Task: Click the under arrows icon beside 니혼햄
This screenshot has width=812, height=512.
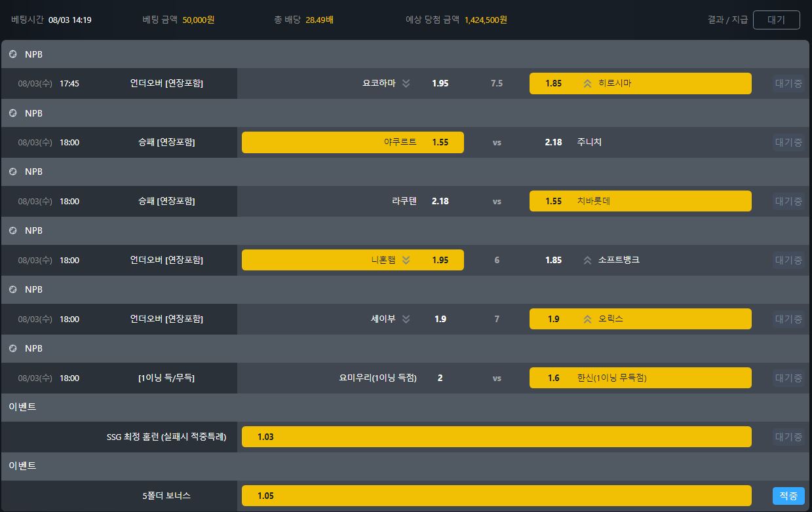Action: click(x=406, y=260)
